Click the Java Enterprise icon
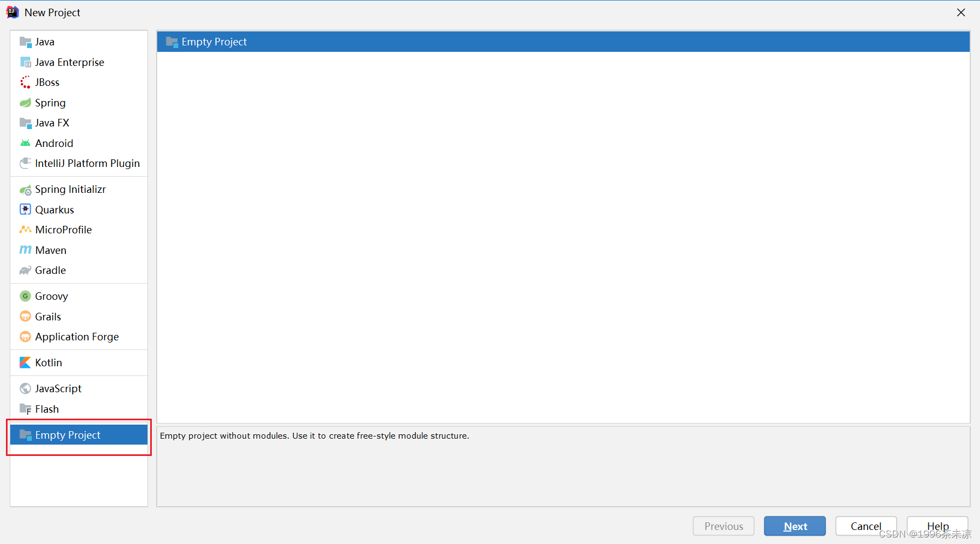 tap(25, 62)
